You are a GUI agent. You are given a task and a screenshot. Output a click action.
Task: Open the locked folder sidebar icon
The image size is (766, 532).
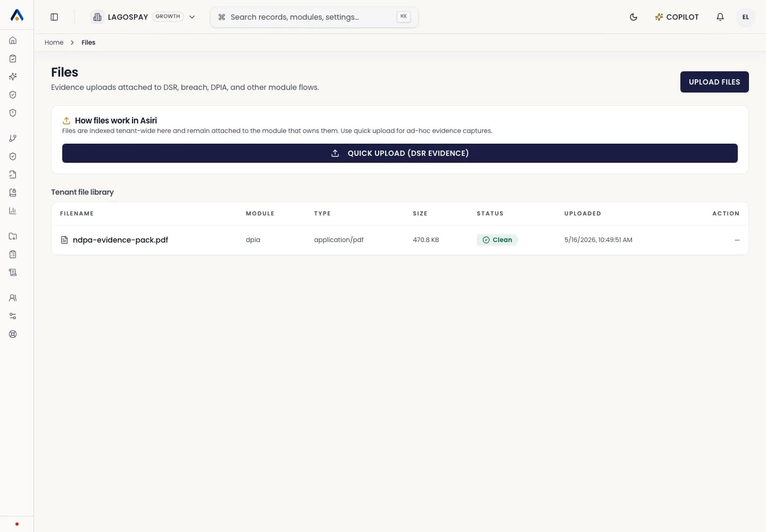(x=13, y=236)
